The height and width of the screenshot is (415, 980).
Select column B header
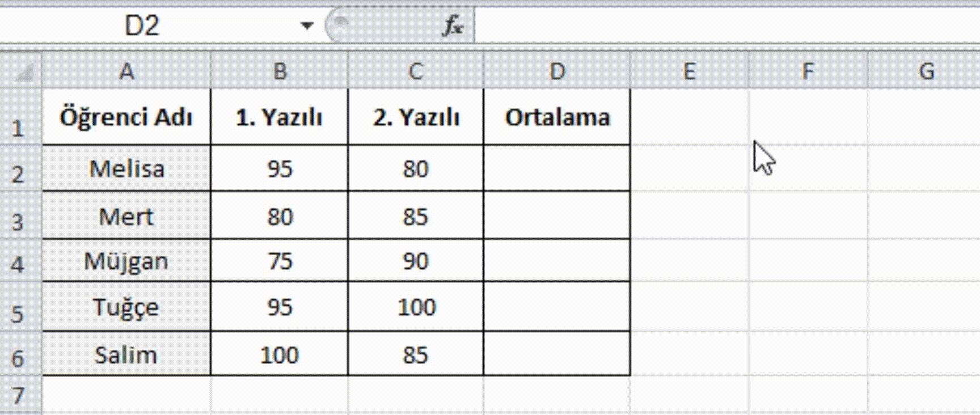(280, 71)
